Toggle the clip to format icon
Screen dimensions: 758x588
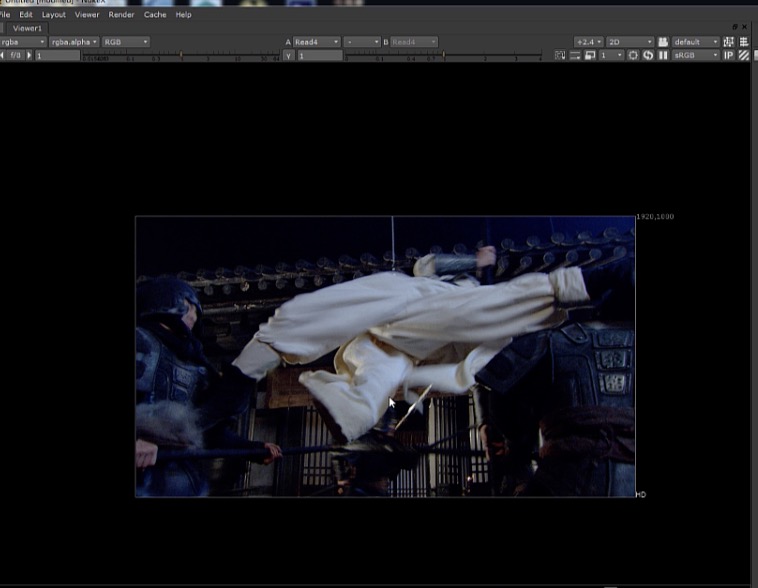[x=560, y=55]
